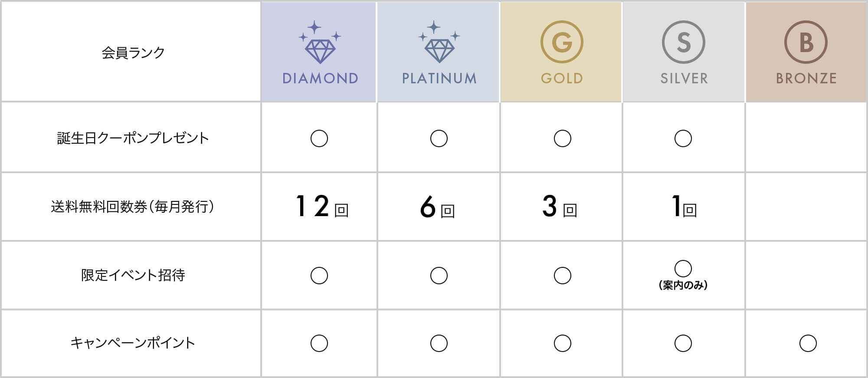Viewport: 868px width, 378px height.
Task: Click Platinum campaign points circle mark
Action: click(x=439, y=343)
